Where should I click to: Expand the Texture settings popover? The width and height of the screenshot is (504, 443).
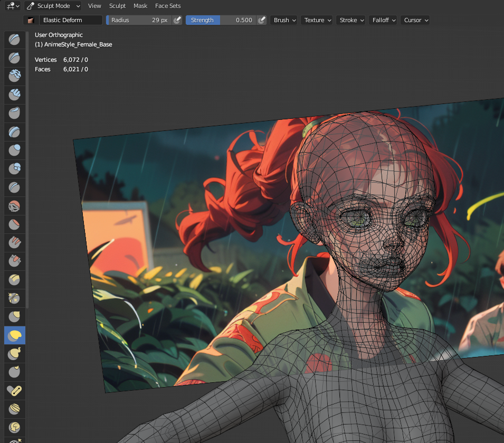pos(317,20)
